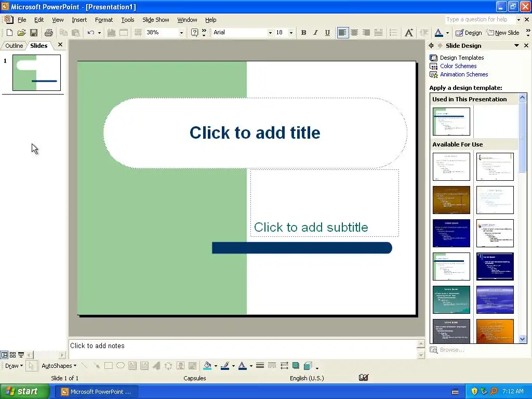
Task: Toggle Center alignment
Action: coord(354,33)
